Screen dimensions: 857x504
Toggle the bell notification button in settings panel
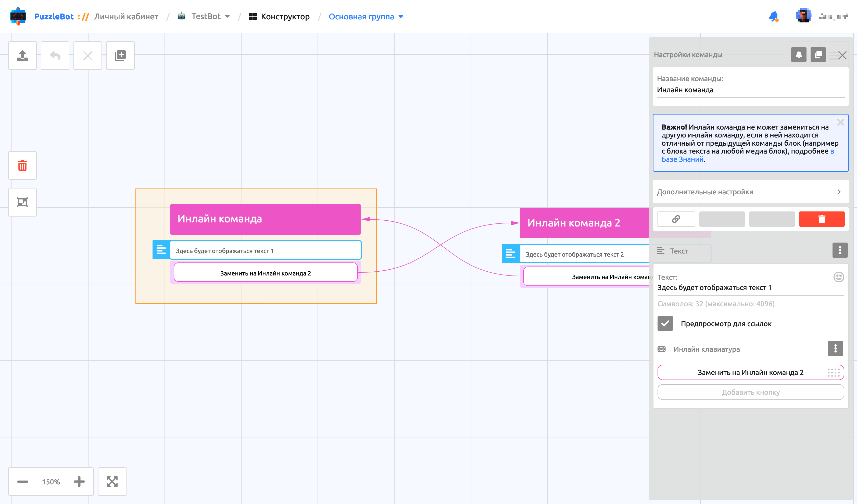pyautogui.click(x=799, y=55)
